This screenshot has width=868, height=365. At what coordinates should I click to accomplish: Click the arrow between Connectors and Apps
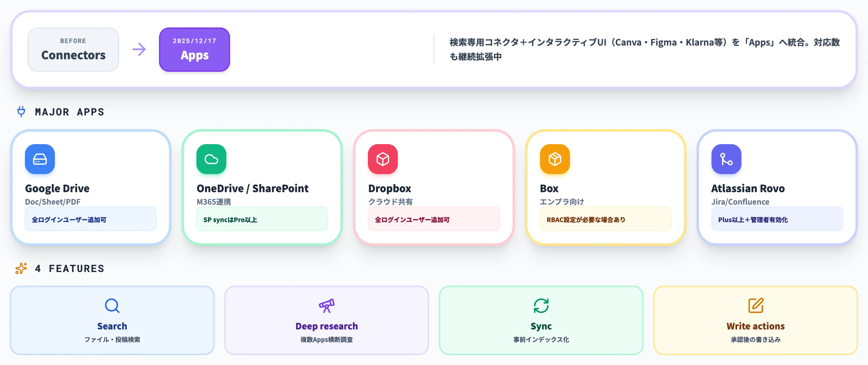click(139, 50)
